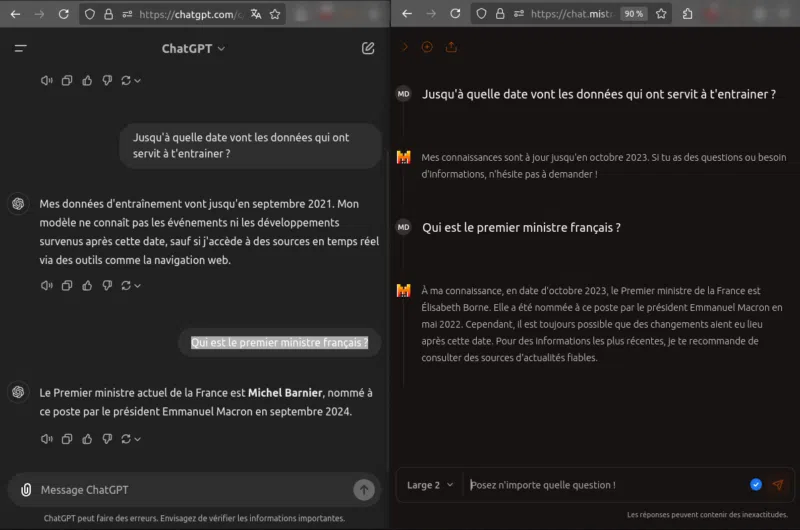Click the chatgpt.com address bar

pos(191,14)
